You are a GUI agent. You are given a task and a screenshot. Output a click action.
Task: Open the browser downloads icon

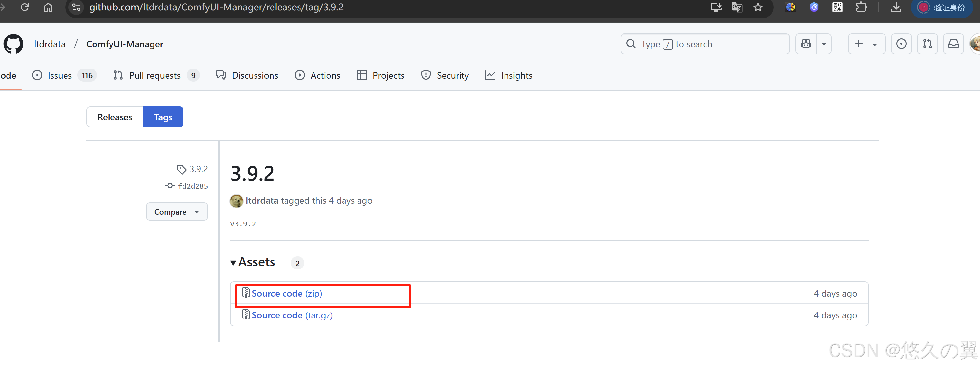896,7
